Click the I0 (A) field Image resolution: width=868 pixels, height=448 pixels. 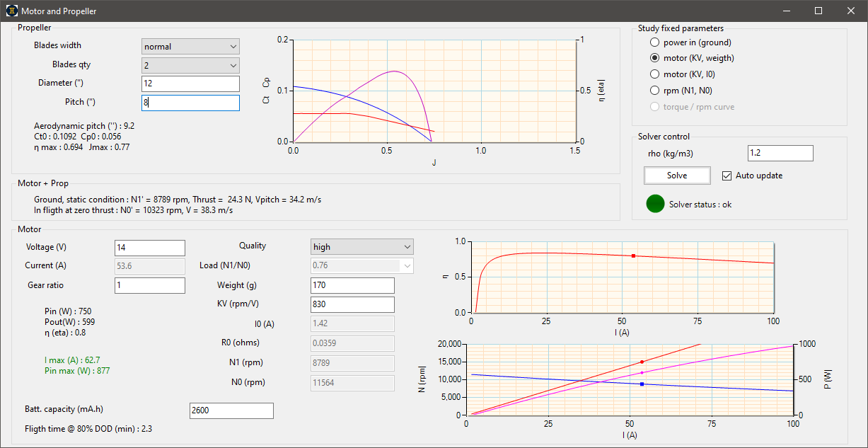[352, 323]
